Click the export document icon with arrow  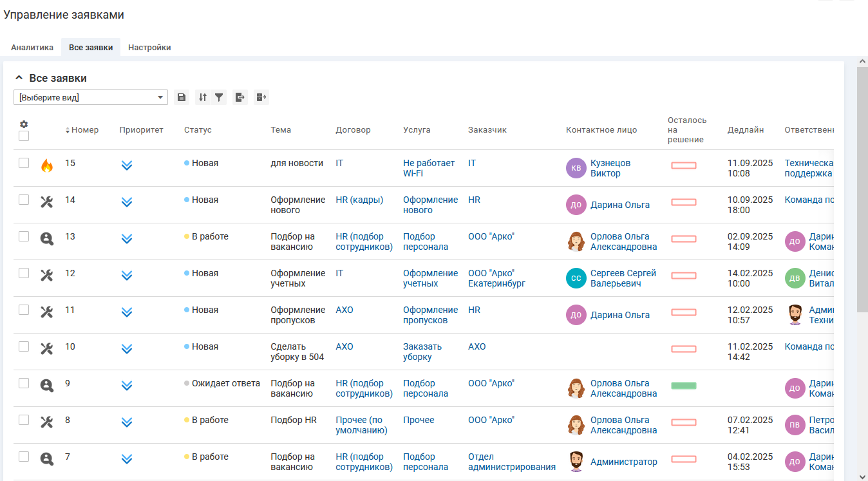(x=240, y=97)
